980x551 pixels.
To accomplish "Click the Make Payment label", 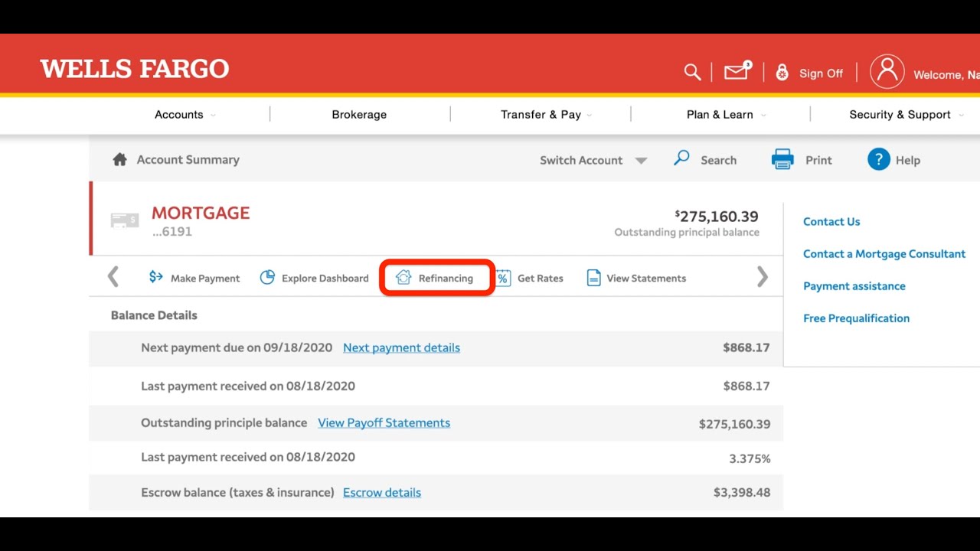I will coord(205,279).
